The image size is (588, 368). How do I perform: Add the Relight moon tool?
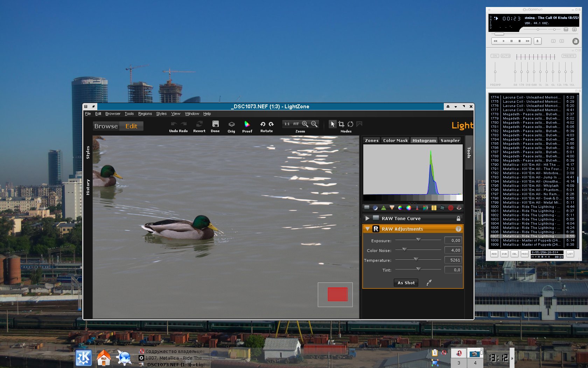[375, 208]
